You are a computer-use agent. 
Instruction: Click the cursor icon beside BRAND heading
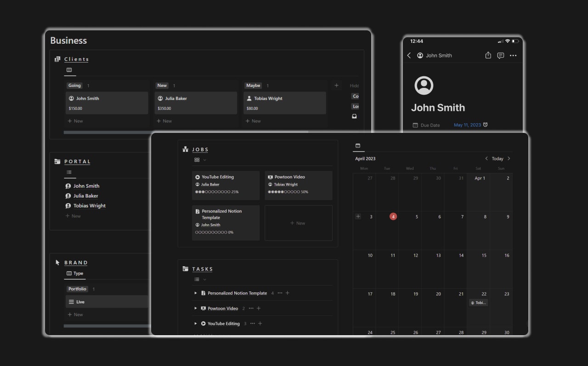click(x=57, y=263)
